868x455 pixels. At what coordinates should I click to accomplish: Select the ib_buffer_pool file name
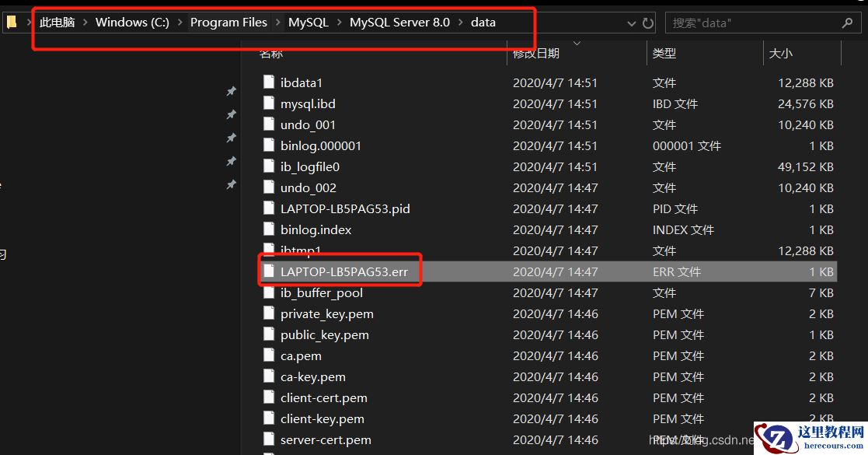[322, 292]
